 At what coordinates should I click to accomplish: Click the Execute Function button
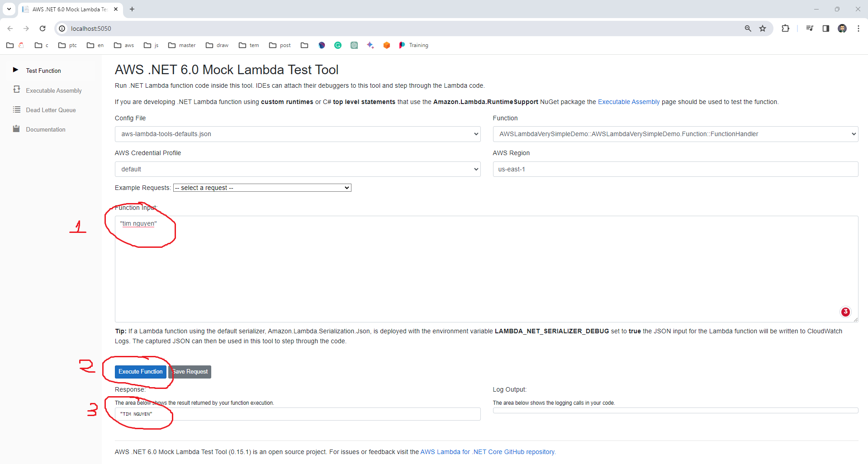(x=141, y=372)
